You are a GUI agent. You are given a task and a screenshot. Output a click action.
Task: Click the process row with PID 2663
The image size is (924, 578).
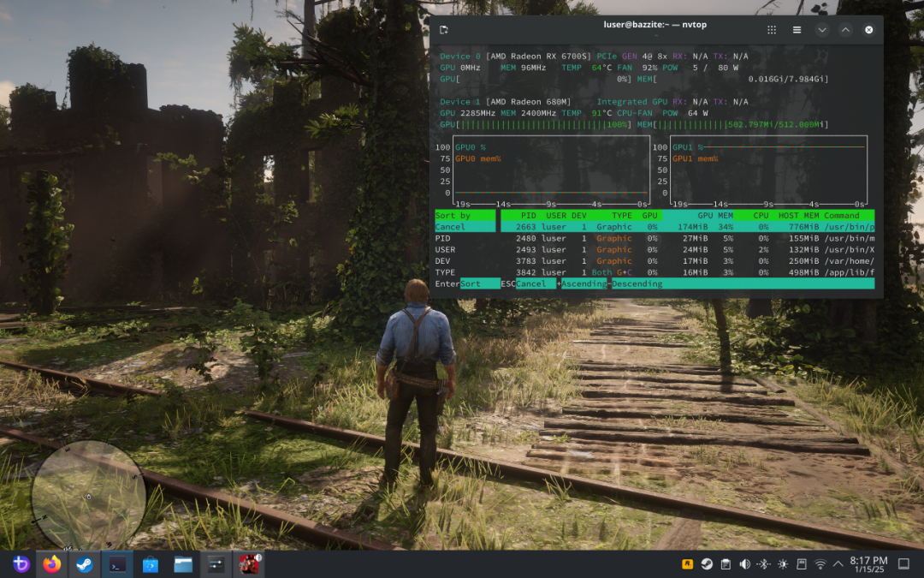point(688,226)
